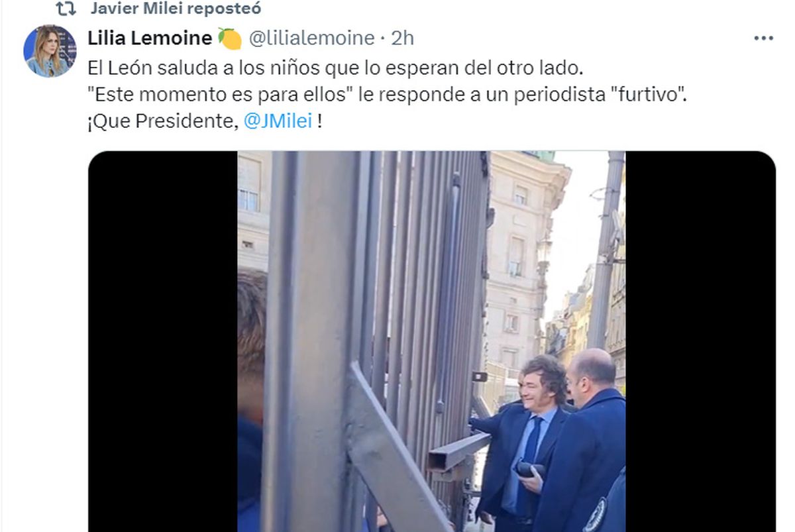Screen dimensions: 795x532
Task: Click the tweet line starting "El León saluda"
Action: point(337,68)
